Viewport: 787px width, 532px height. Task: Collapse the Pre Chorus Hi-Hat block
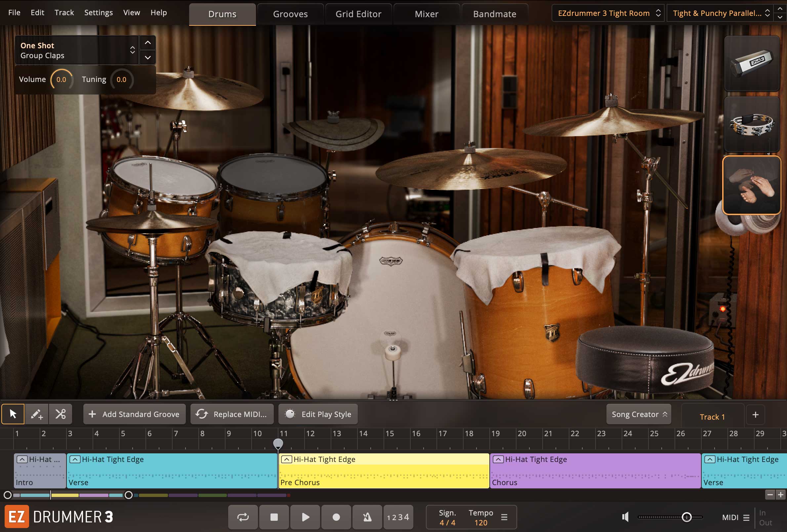click(286, 459)
